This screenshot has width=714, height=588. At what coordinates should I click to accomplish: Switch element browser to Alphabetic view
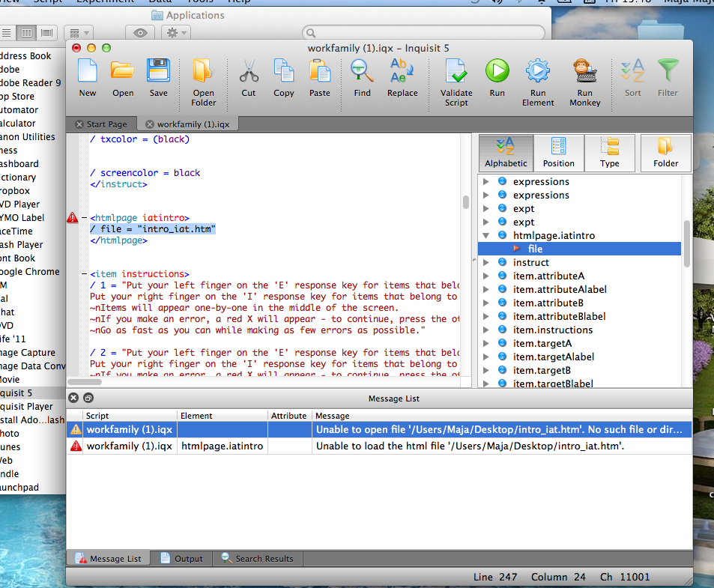coord(506,153)
